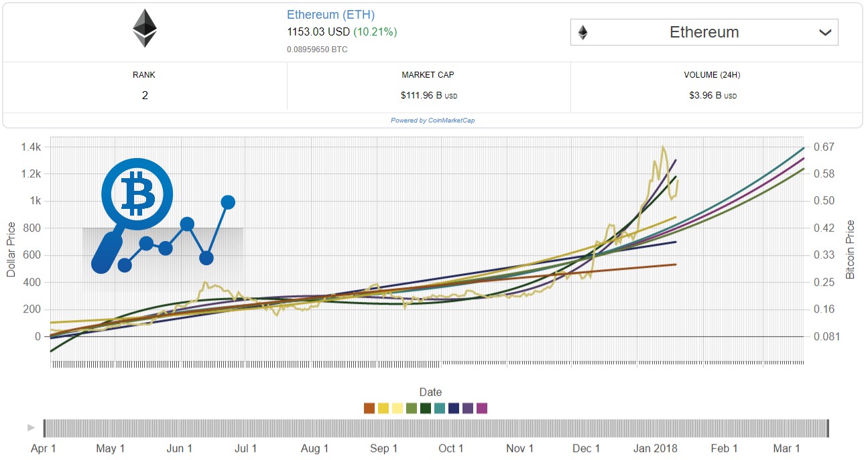
Task: Click the Ethereum icon inside the coin selector
Action: tap(584, 31)
